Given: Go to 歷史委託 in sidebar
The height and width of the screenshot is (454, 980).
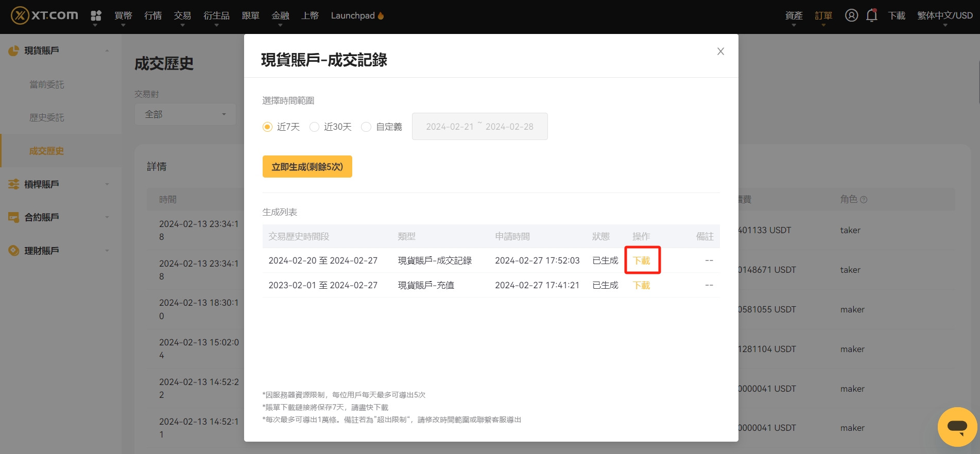Looking at the screenshot, I should pyautogui.click(x=47, y=118).
